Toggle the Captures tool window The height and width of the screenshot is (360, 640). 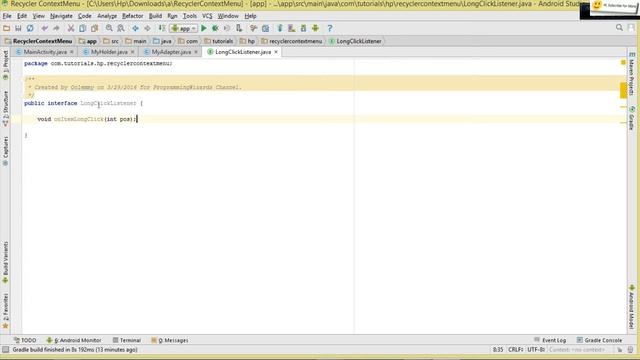pyautogui.click(x=5, y=151)
